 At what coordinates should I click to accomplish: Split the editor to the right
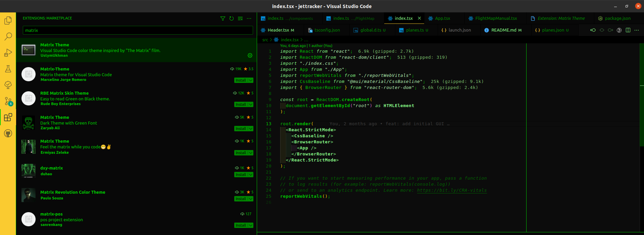click(x=628, y=30)
